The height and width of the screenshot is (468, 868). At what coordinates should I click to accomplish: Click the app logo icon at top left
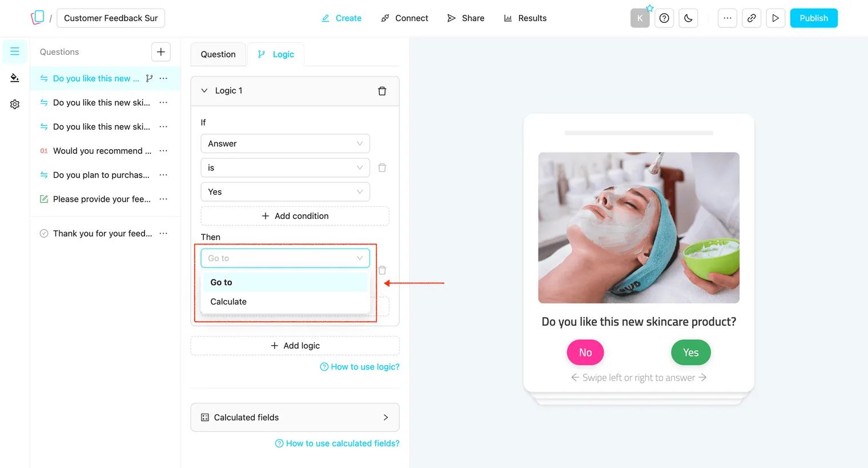(x=38, y=18)
